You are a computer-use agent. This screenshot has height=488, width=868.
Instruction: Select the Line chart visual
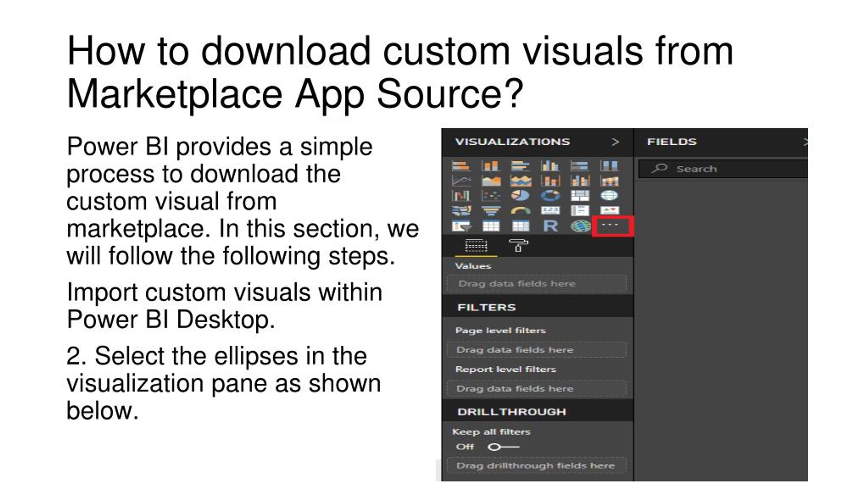coord(461,181)
